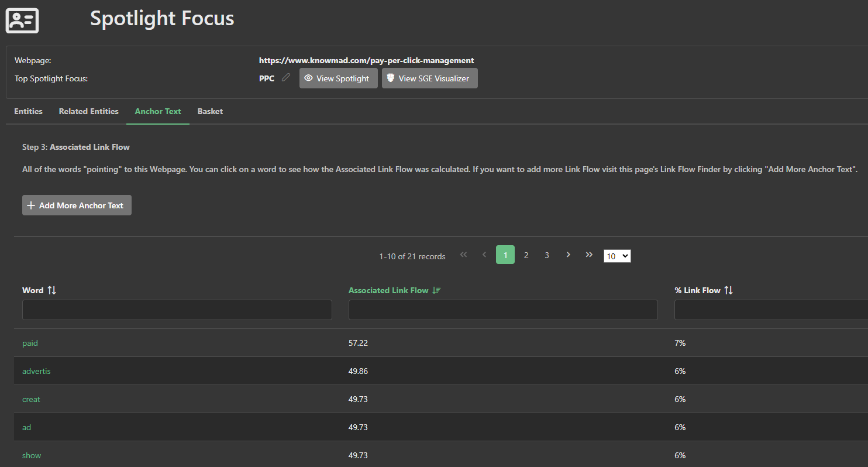This screenshot has width=868, height=467.
Task: Go to first page using double-left arrows
Action: [463, 255]
